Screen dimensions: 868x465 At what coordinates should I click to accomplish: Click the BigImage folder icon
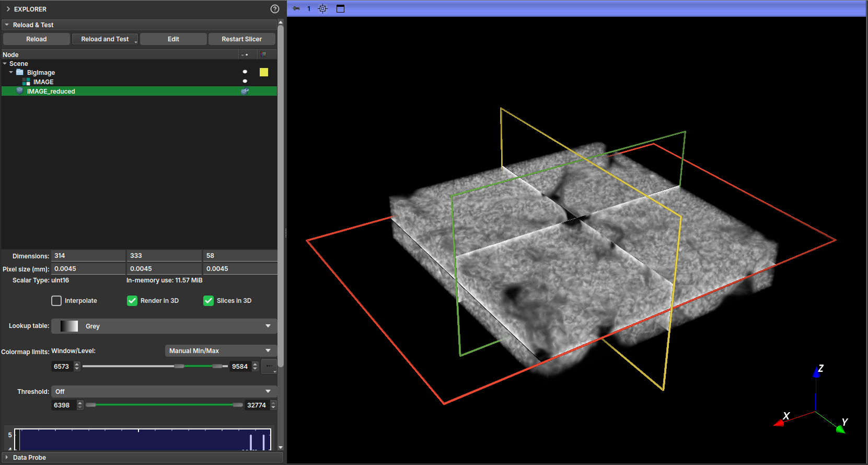pos(20,72)
